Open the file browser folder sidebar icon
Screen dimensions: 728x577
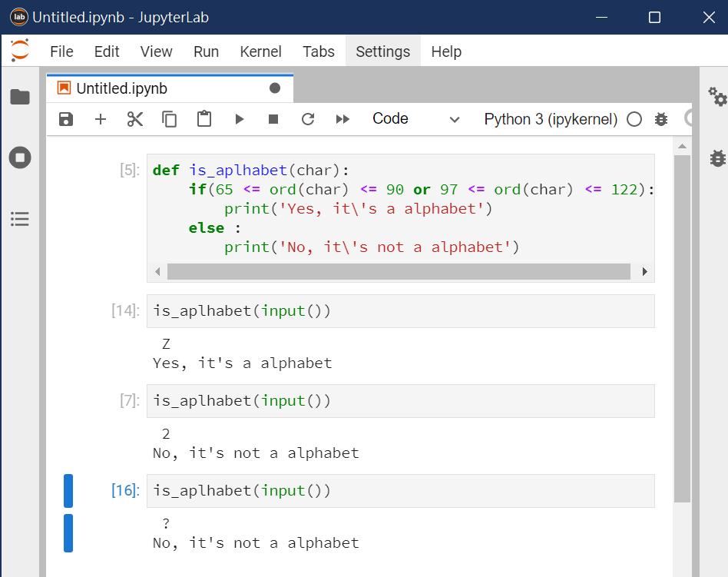pyautogui.click(x=20, y=97)
